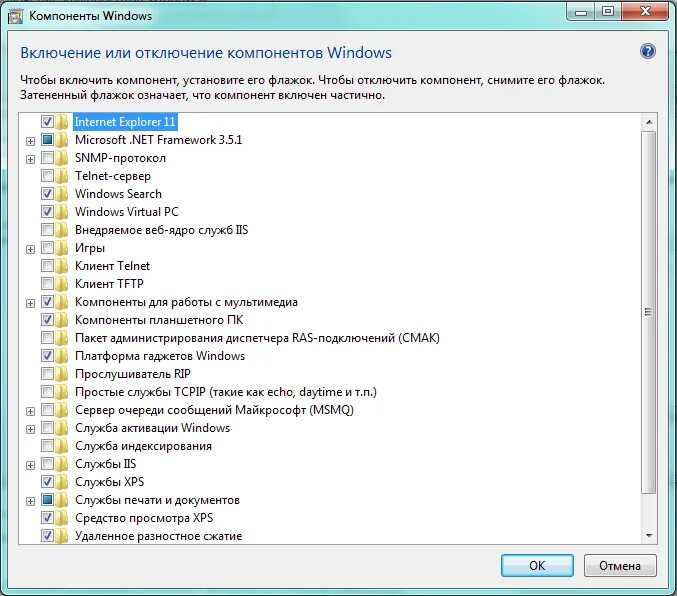Click folder icon beside Службы IIS
Image resolution: width=677 pixels, height=596 pixels.
pyautogui.click(x=62, y=464)
